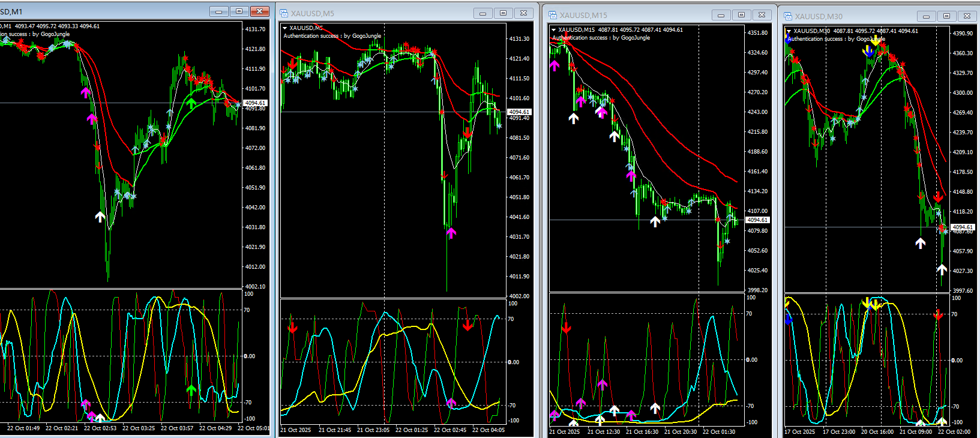Minimize the M1 chart window
This screenshot has width=980, height=438.
218,11
